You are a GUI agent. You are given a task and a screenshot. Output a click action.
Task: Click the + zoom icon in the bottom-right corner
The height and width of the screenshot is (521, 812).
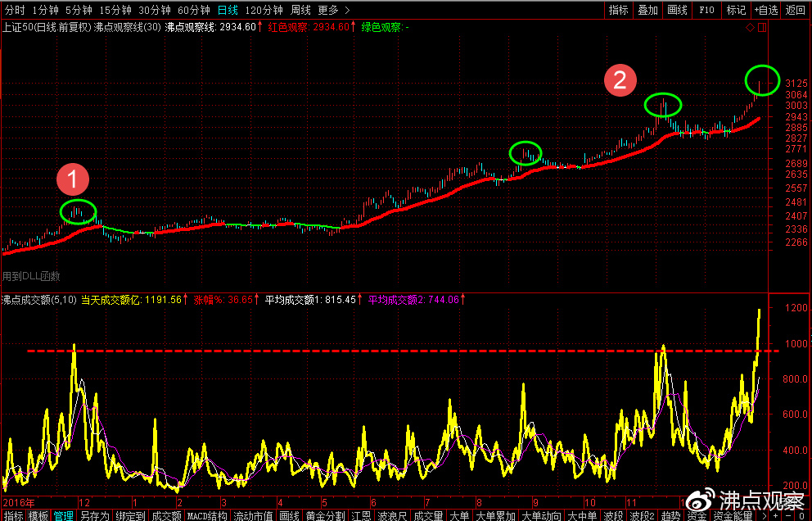point(775,516)
